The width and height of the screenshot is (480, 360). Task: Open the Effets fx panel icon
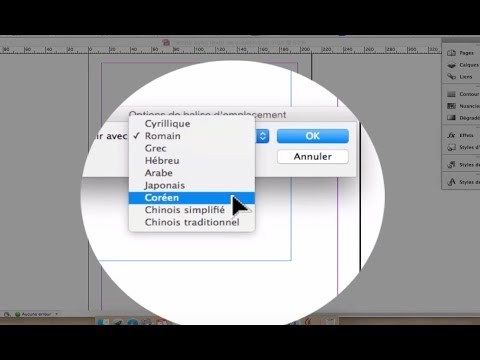point(451,135)
